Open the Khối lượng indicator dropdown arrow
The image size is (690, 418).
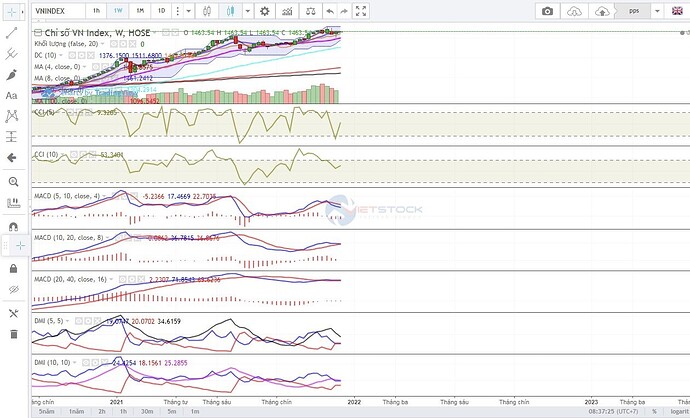click(x=102, y=44)
